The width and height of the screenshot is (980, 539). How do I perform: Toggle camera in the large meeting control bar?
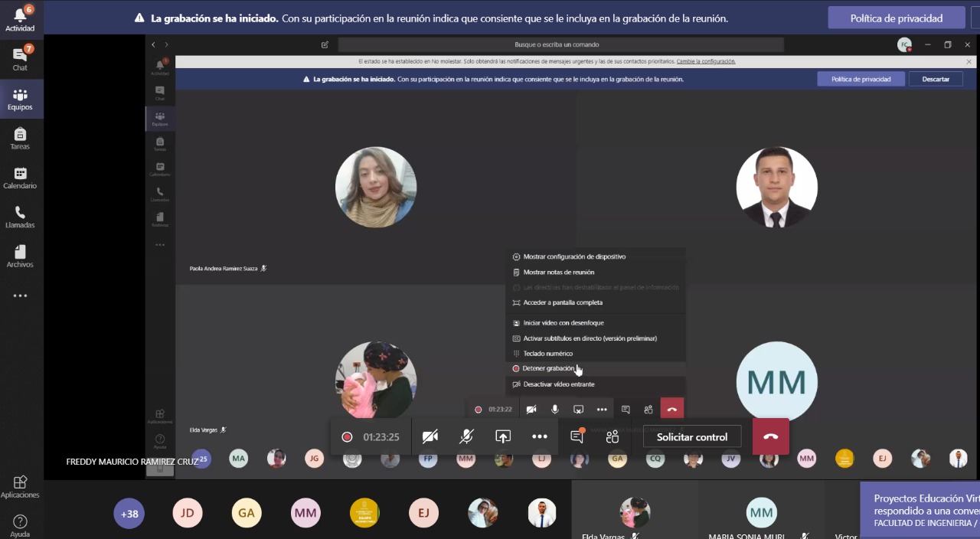pos(430,436)
